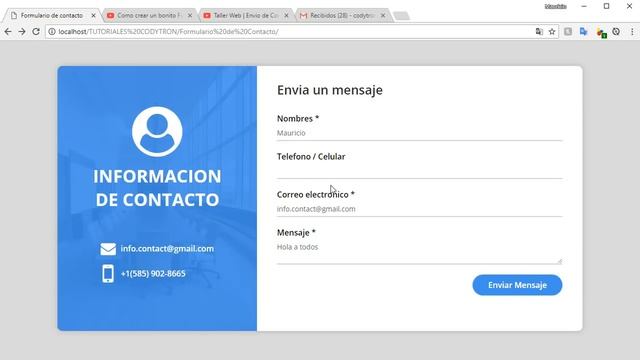Click the clock-shaped extension icon
Screen dimensions: 640x360
(616, 31)
